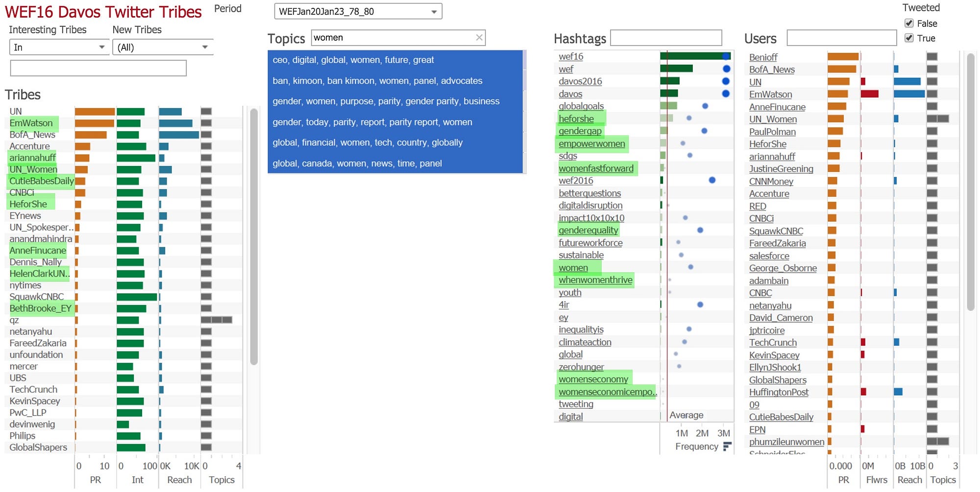Open the digitaldisruption hashtag
This screenshot has height=492, width=980.
click(590, 206)
